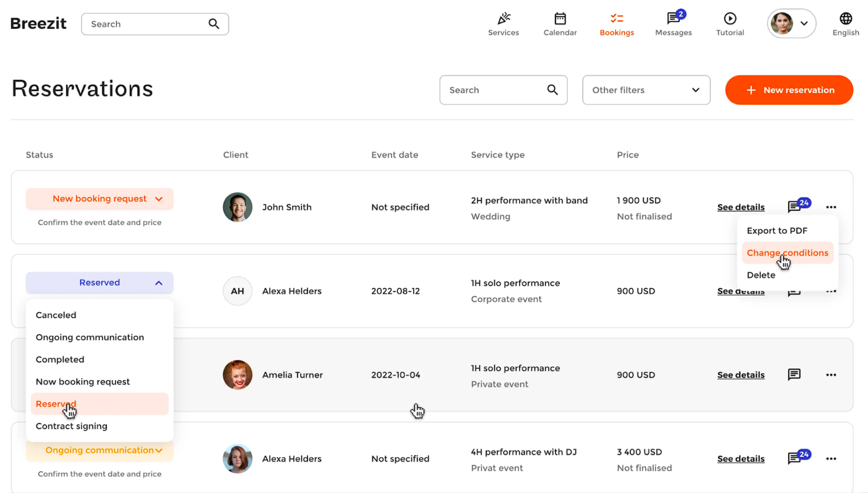Image resolution: width=868 pixels, height=493 pixels.
Task: Click the Service type column header
Action: coord(498,155)
